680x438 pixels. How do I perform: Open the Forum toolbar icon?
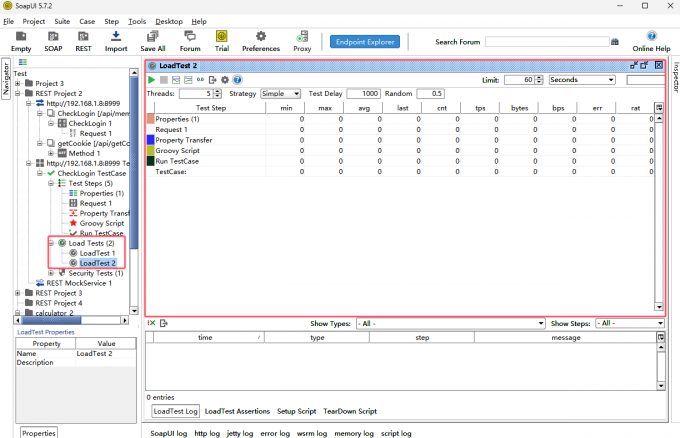pos(190,42)
